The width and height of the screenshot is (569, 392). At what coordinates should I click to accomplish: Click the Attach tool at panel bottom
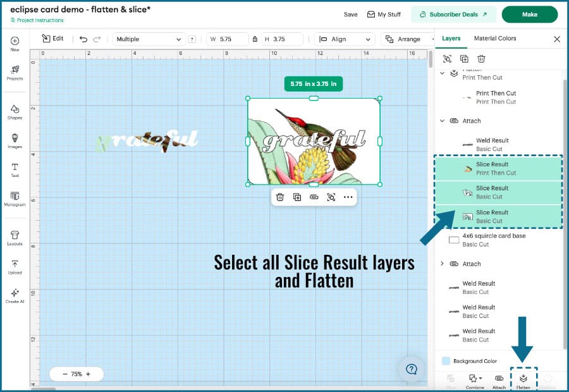click(499, 381)
